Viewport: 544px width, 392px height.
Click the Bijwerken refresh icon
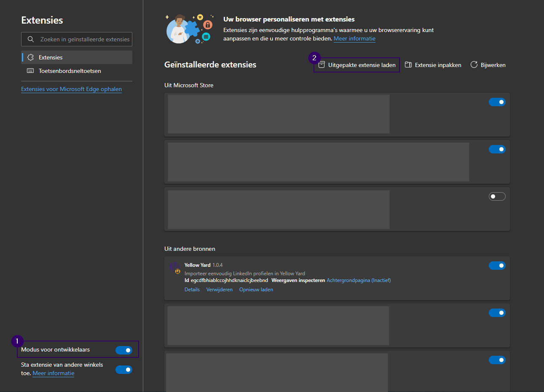pyautogui.click(x=474, y=64)
